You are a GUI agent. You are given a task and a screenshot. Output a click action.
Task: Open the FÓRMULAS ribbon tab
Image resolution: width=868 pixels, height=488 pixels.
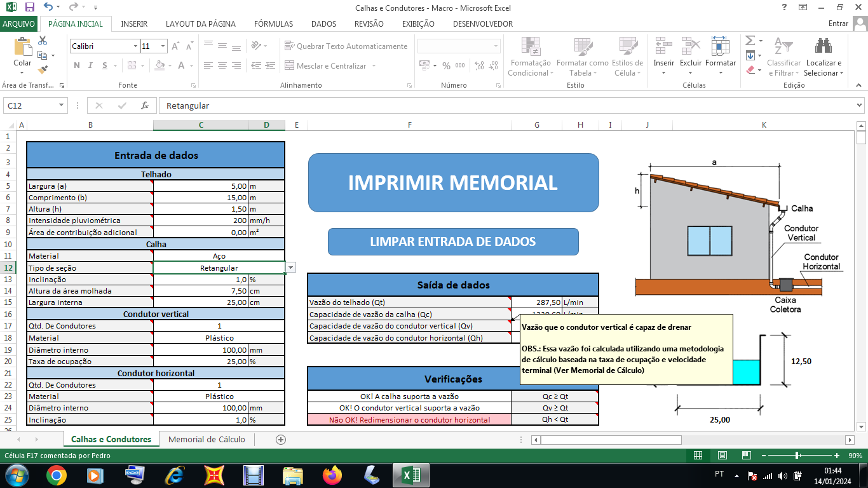point(273,24)
